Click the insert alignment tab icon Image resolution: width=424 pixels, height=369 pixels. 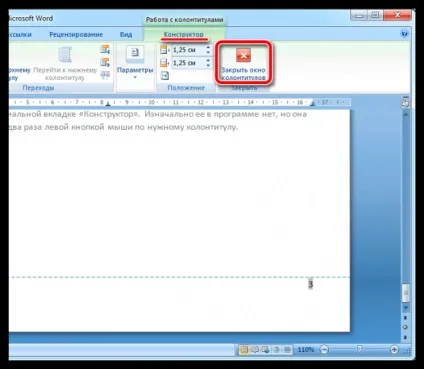[165, 76]
